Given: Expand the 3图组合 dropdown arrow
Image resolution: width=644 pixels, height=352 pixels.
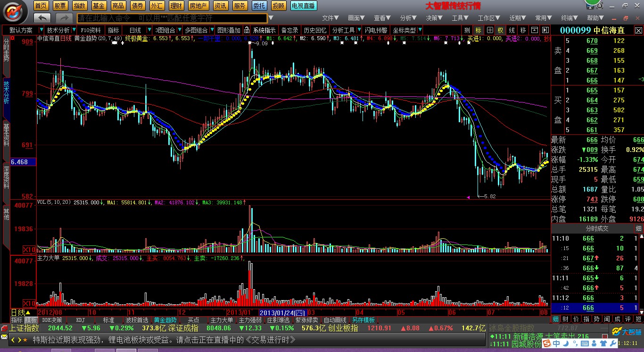Looking at the screenshot, I should [x=180, y=30].
